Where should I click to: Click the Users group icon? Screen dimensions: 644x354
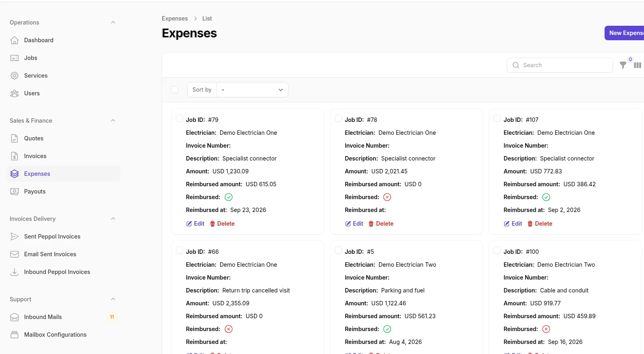click(x=14, y=93)
